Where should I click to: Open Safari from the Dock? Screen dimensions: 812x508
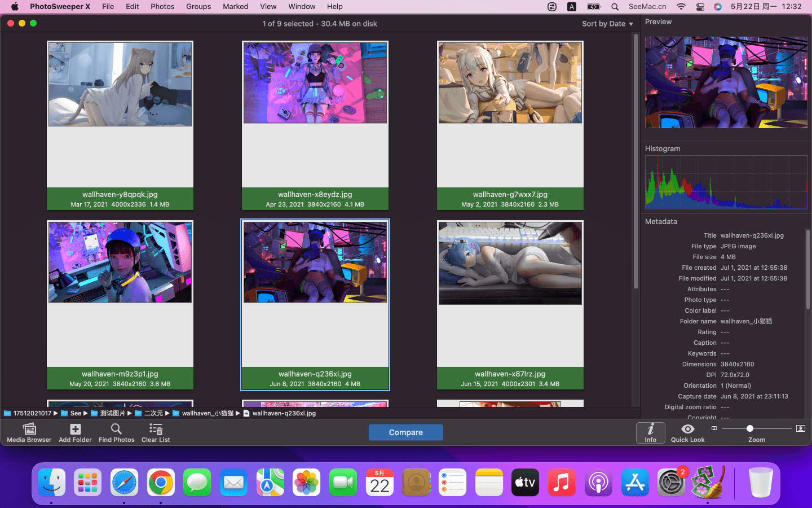click(124, 483)
